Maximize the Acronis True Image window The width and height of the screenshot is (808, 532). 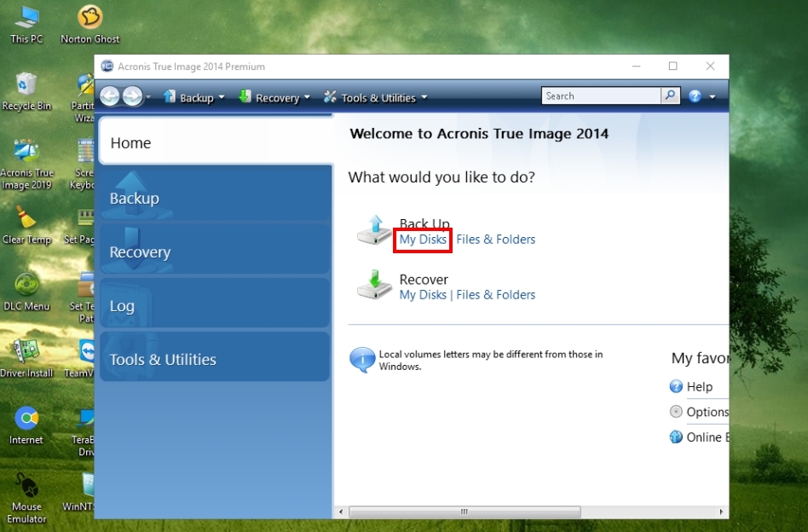[673, 66]
